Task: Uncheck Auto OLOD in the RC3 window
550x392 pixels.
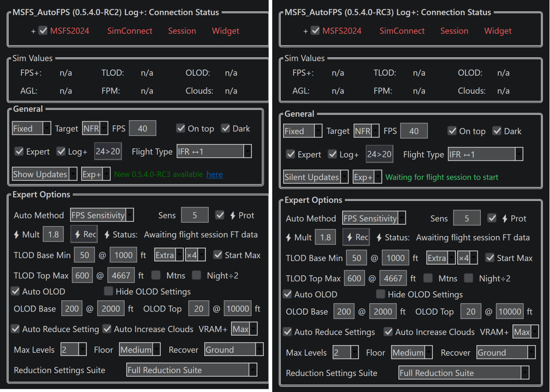Action: click(288, 294)
